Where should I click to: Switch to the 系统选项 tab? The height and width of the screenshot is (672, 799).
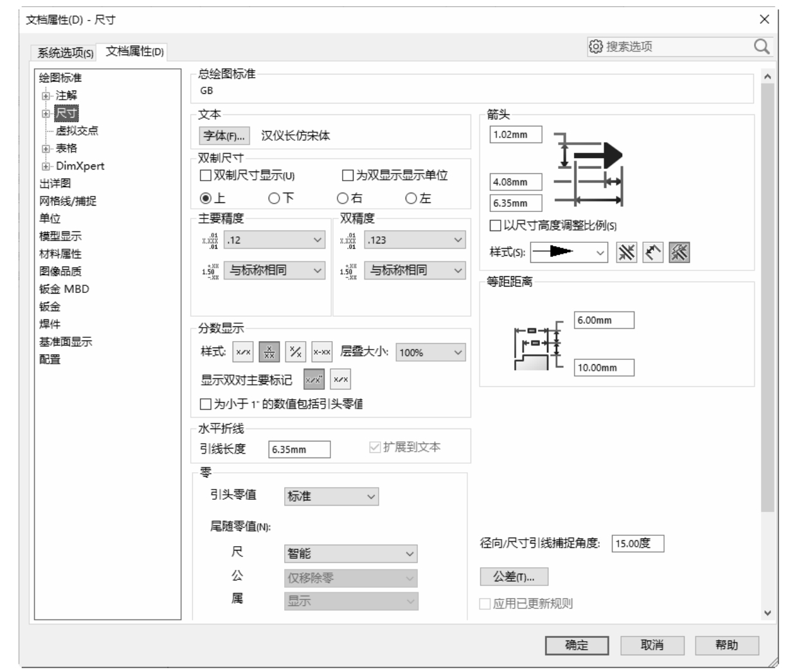coord(65,53)
